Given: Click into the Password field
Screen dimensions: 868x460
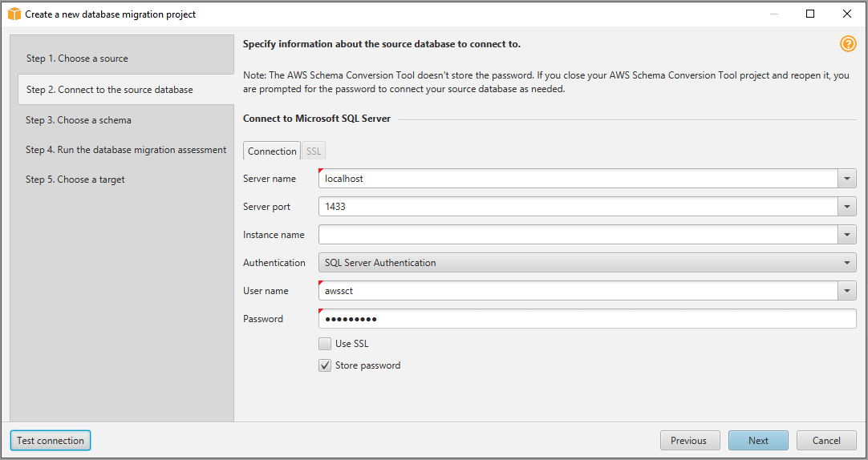Looking at the screenshot, I should 587,319.
